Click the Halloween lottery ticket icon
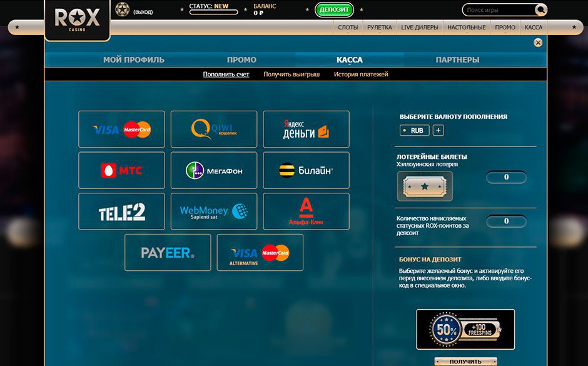The width and height of the screenshot is (588, 366). click(425, 186)
